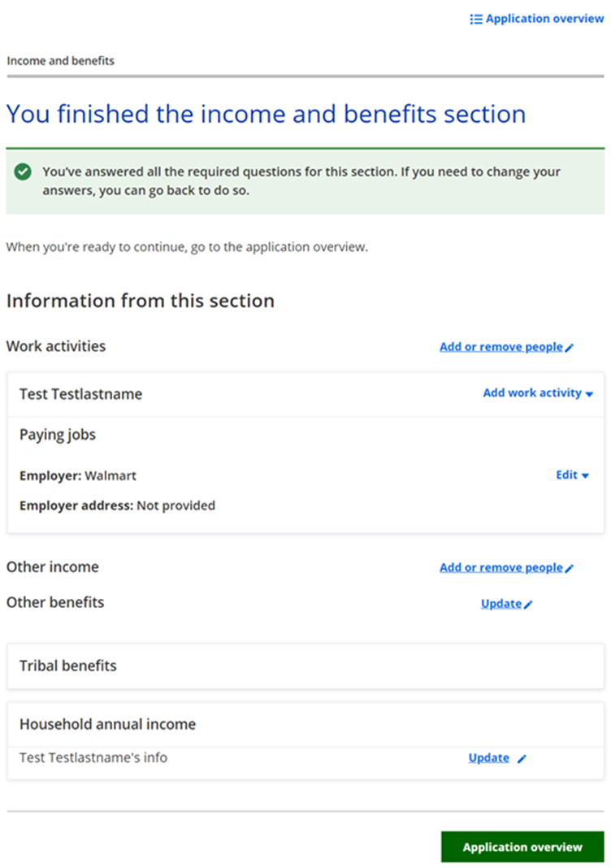Screen dimensions: 611x868
Task: Click pencil icon in Household annual income card
Action: click(522, 759)
